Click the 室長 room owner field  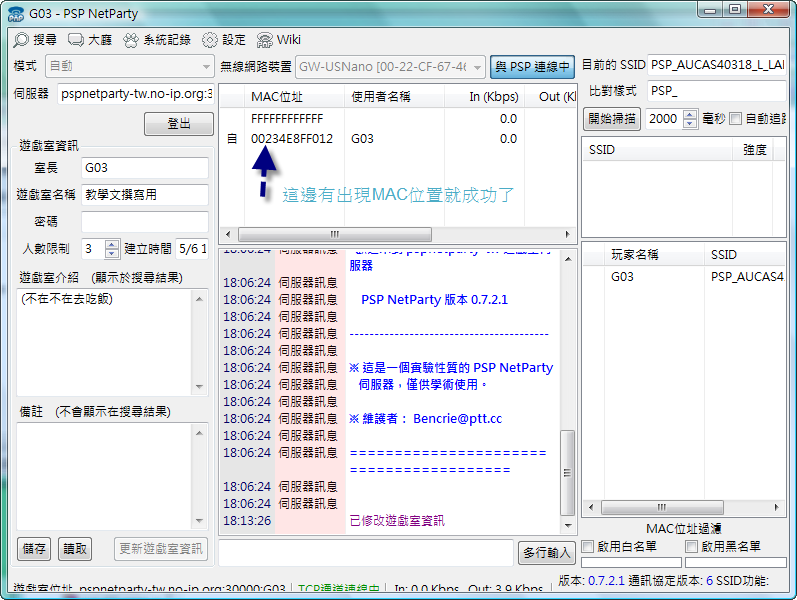(x=145, y=168)
